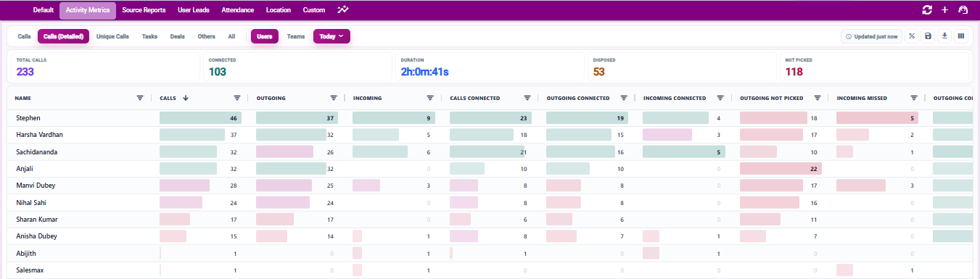Sort by the INCOMING column header
The width and height of the screenshot is (980, 279).
(368, 98)
